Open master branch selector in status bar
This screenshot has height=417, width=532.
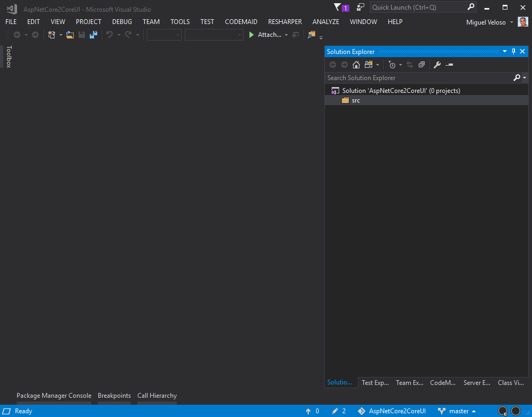point(457,411)
